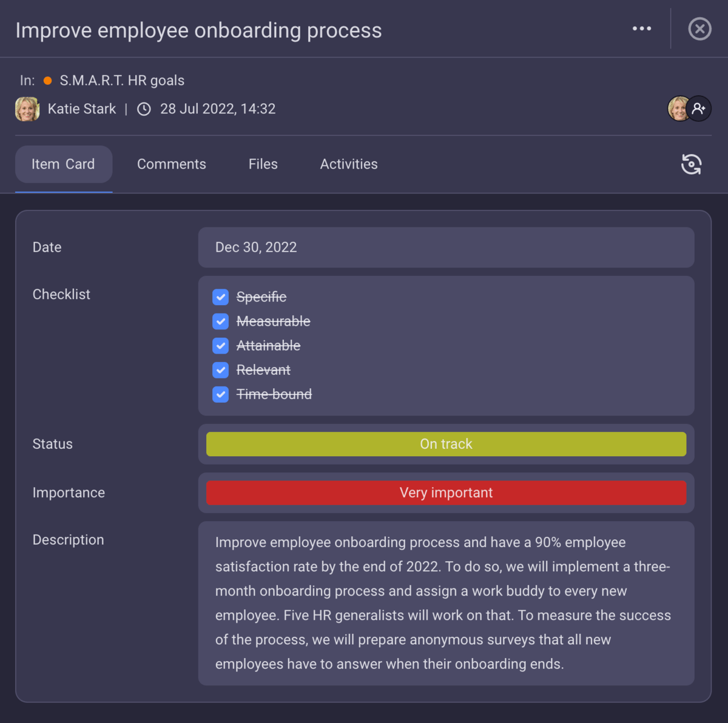Click the orange dot next to S.M.A.R.T. HR goals
This screenshot has width=728, height=723.
[47, 80]
